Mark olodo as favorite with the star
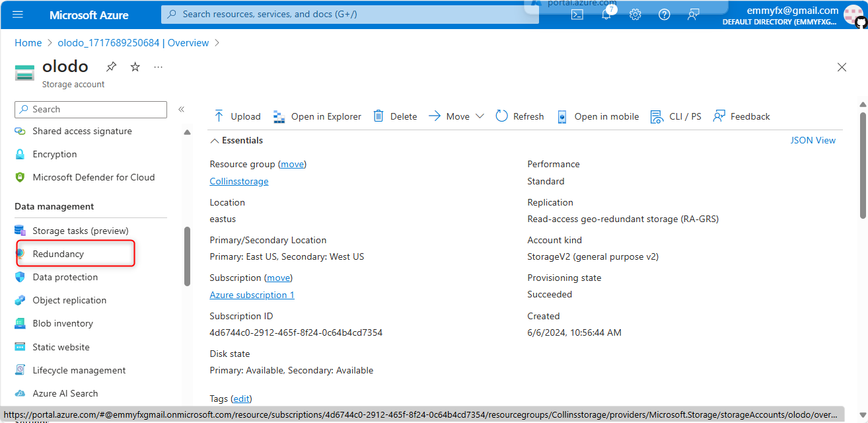This screenshot has height=423, width=868. 135,67
